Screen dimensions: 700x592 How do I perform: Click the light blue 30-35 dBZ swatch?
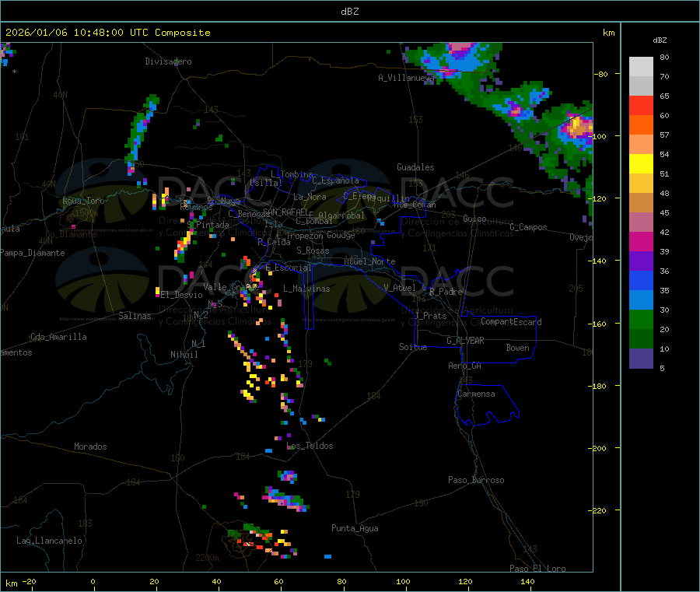coord(641,300)
